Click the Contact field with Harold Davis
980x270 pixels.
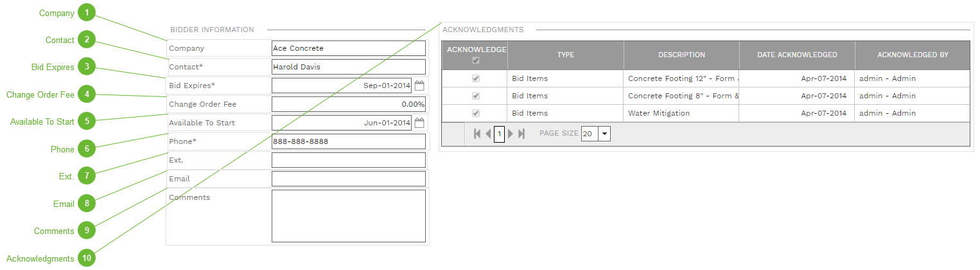[x=349, y=67]
